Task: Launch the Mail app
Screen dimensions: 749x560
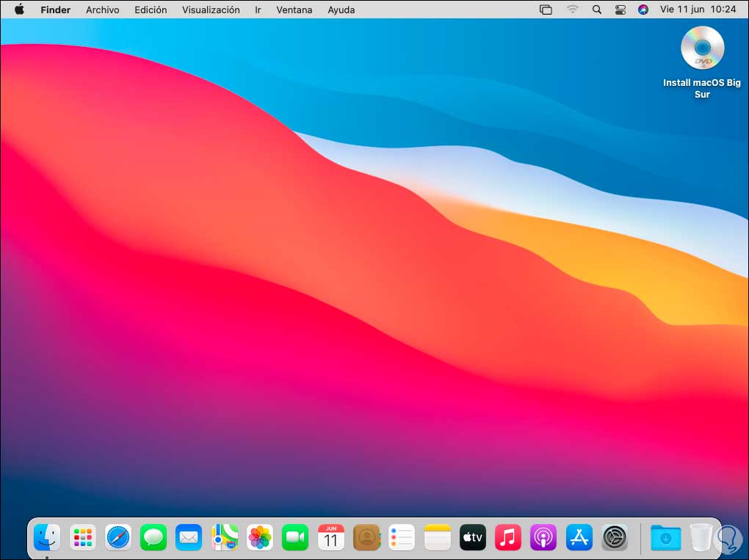Action: pyautogui.click(x=189, y=538)
